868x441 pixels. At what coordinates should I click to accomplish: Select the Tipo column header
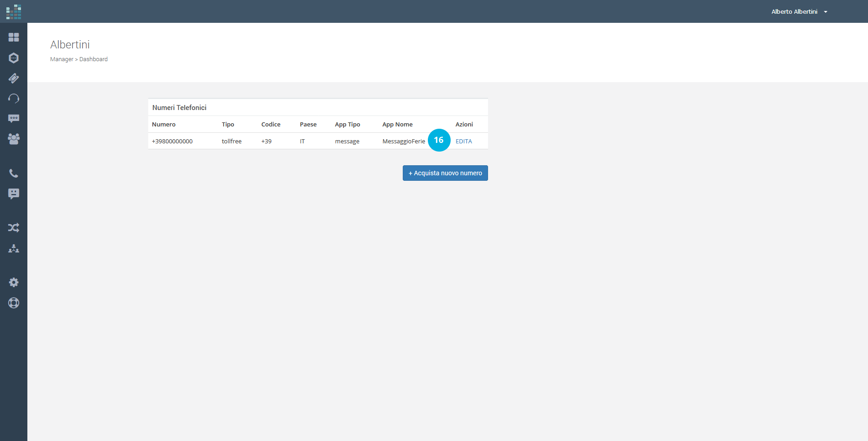coord(228,124)
